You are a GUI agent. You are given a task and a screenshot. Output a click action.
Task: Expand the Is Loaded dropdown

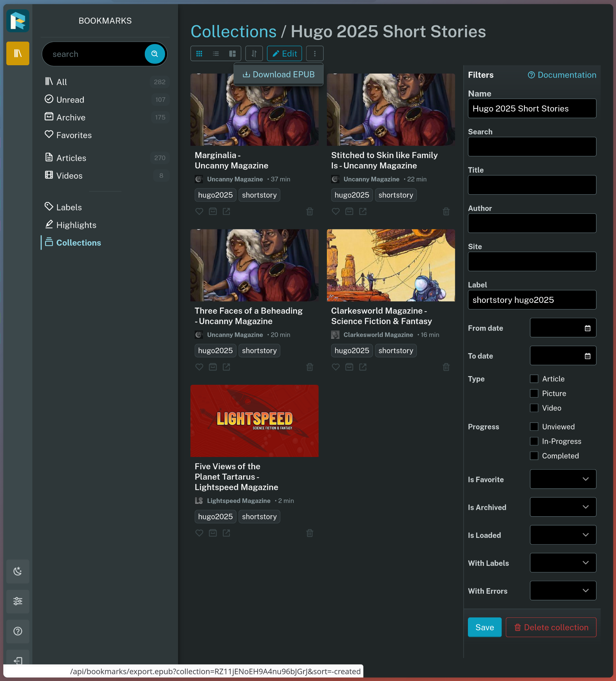(563, 535)
